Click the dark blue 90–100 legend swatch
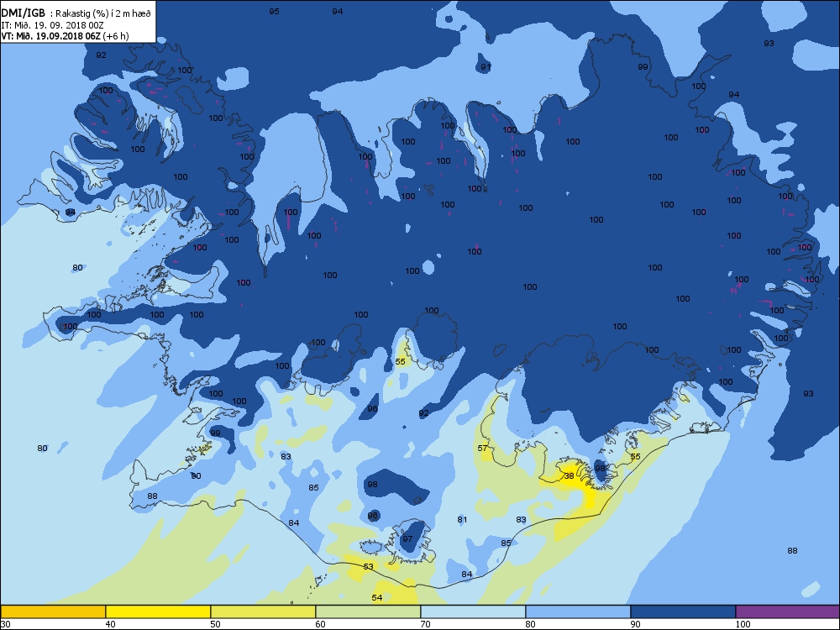 (x=683, y=612)
